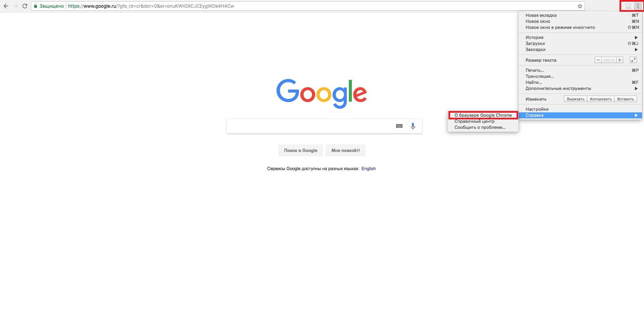Open Справочный центр from the submenu
644x322 pixels.
(483, 121)
